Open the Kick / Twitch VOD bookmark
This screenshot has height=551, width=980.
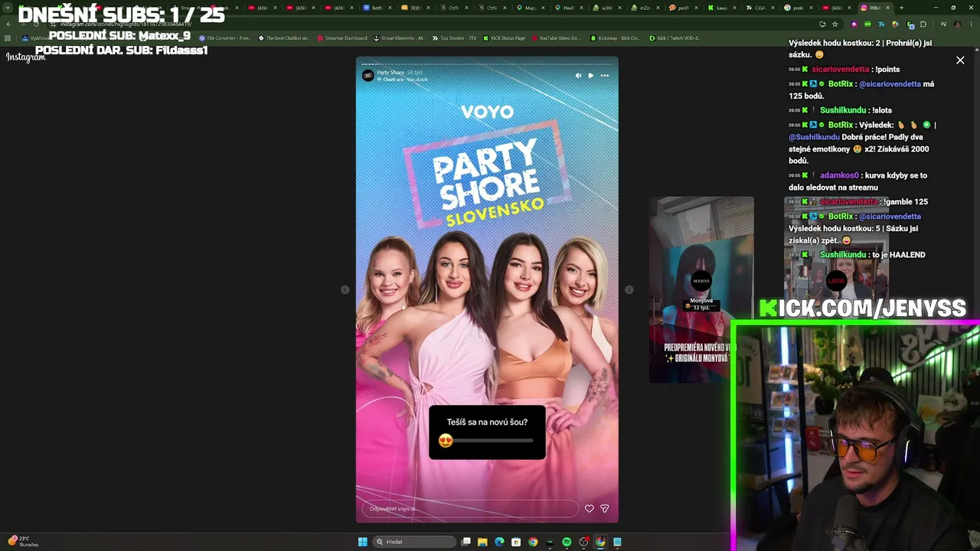tap(675, 38)
